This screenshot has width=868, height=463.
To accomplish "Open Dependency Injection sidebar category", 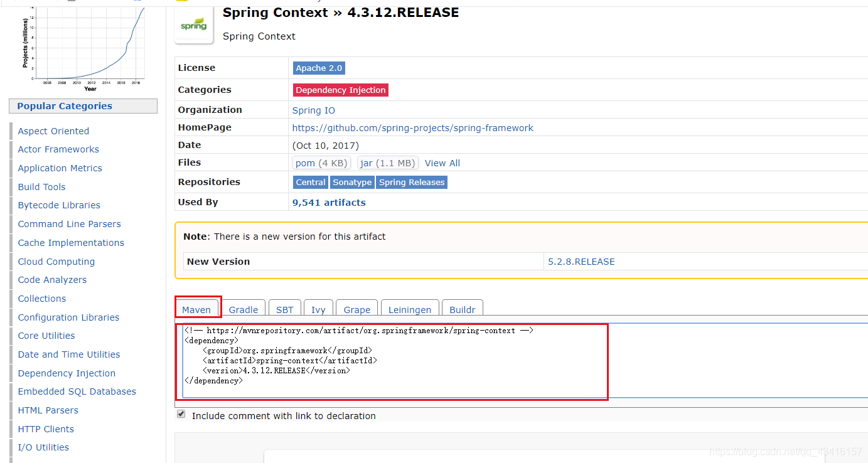I will coord(67,373).
